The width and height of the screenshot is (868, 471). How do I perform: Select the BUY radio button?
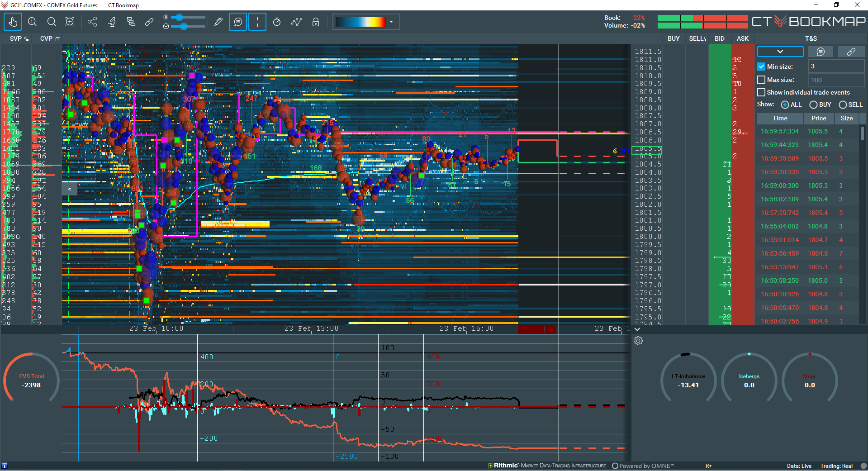coord(813,105)
